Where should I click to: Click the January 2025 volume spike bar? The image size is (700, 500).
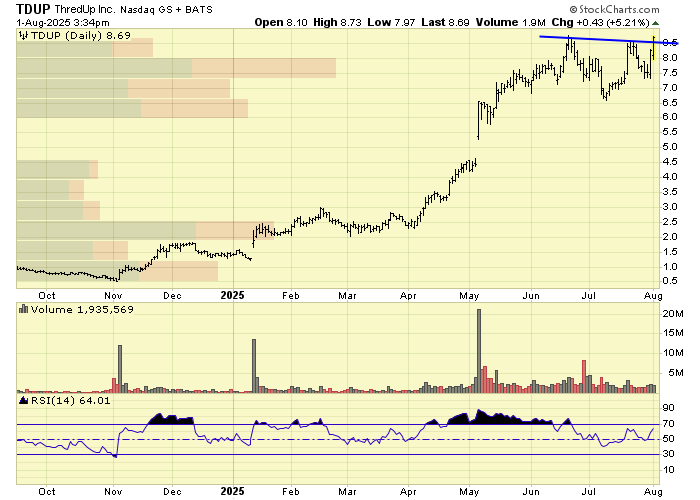(254, 366)
